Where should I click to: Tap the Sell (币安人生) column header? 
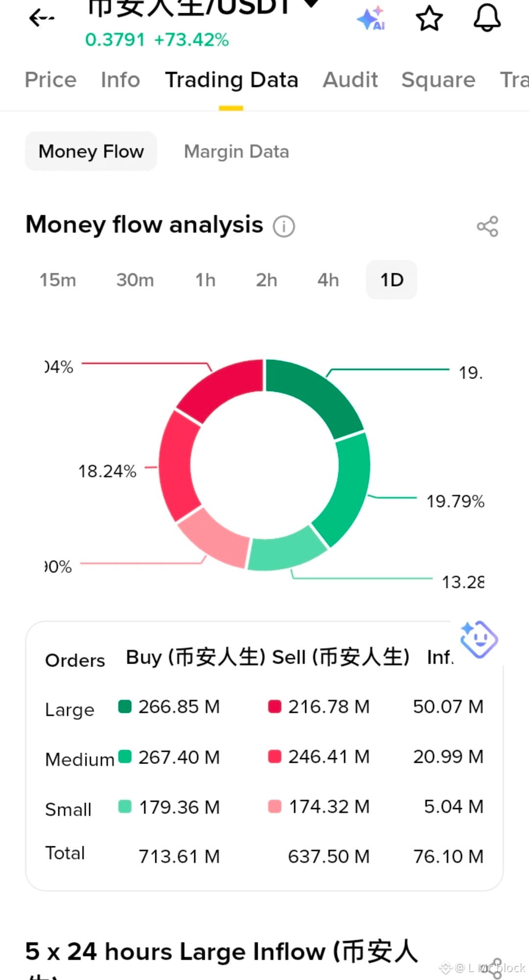(x=340, y=657)
